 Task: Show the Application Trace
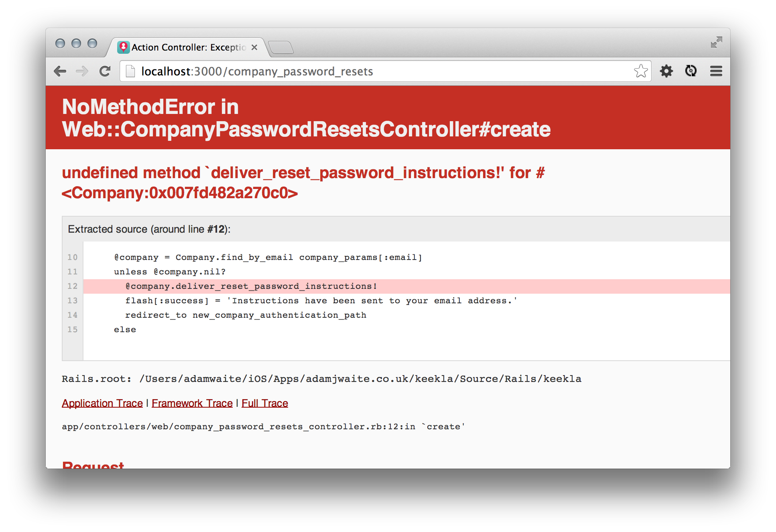tap(102, 403)
